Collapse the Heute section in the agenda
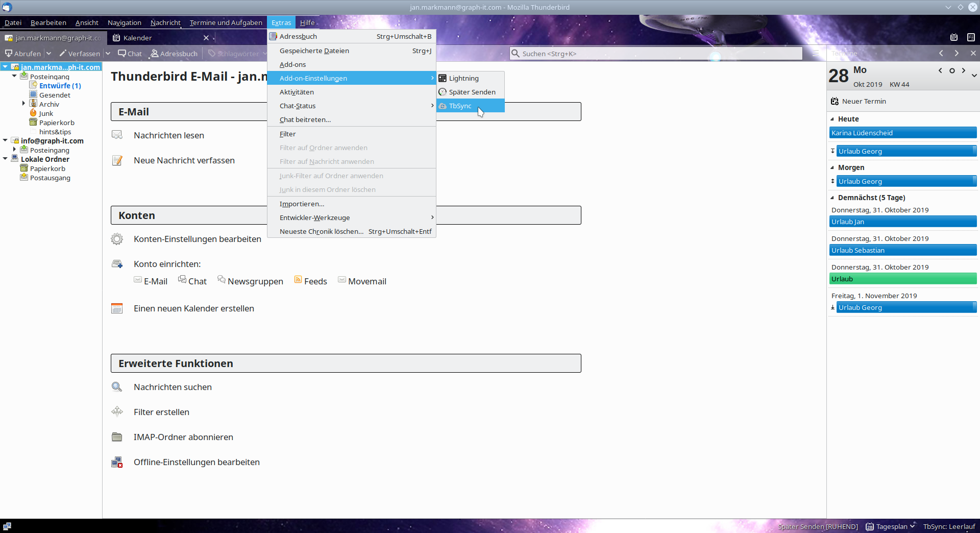Image resolution: width=980 pixels, height=533 pixels. [x=832, y=119]
